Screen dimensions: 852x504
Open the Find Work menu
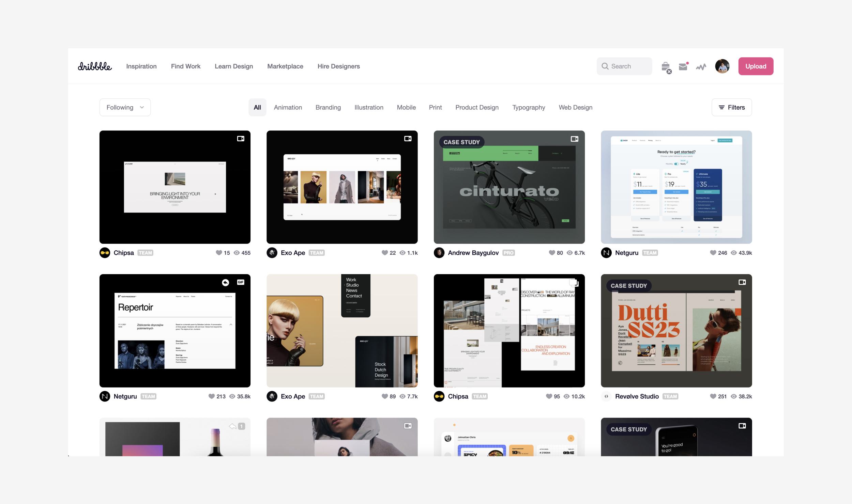tap(186, 66)
